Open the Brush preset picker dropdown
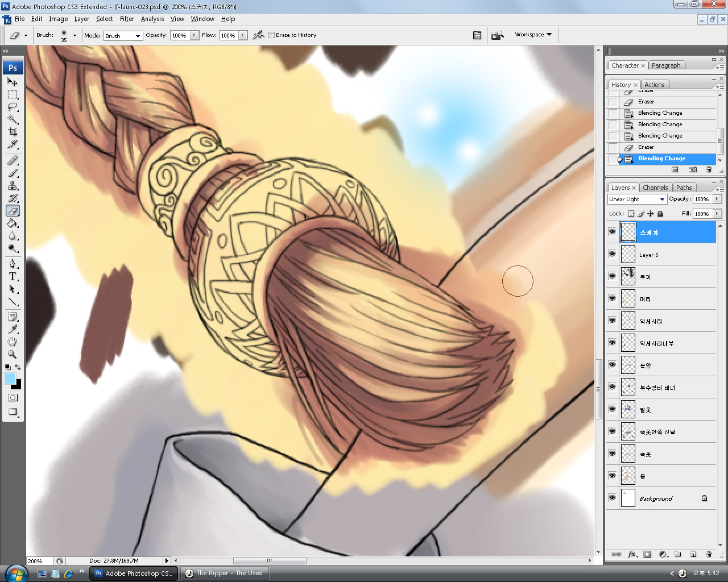 75,35
